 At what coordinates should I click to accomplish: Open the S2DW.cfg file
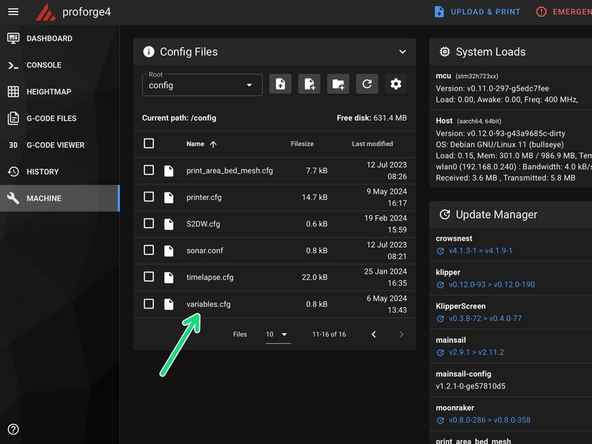click(203, 224)
